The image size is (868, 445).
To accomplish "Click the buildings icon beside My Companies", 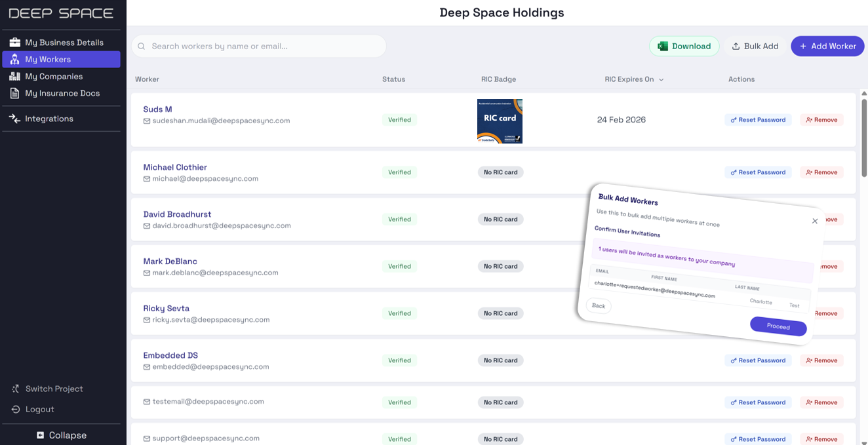I will (14, 77).
